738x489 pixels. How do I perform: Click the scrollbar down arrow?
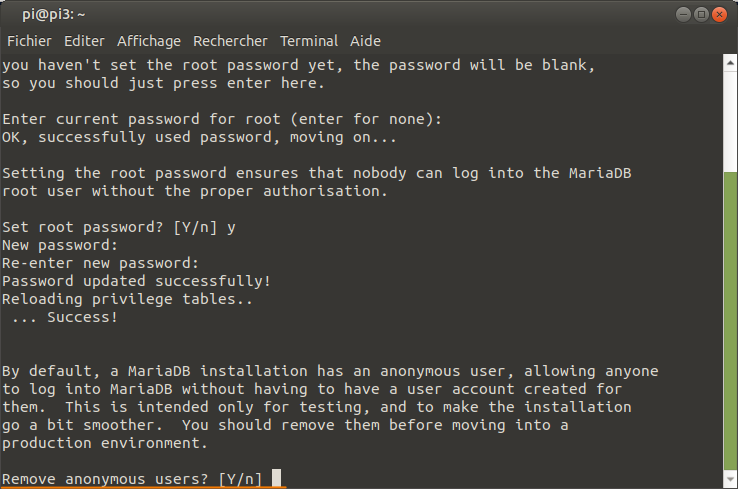click(x=730, y=480)
